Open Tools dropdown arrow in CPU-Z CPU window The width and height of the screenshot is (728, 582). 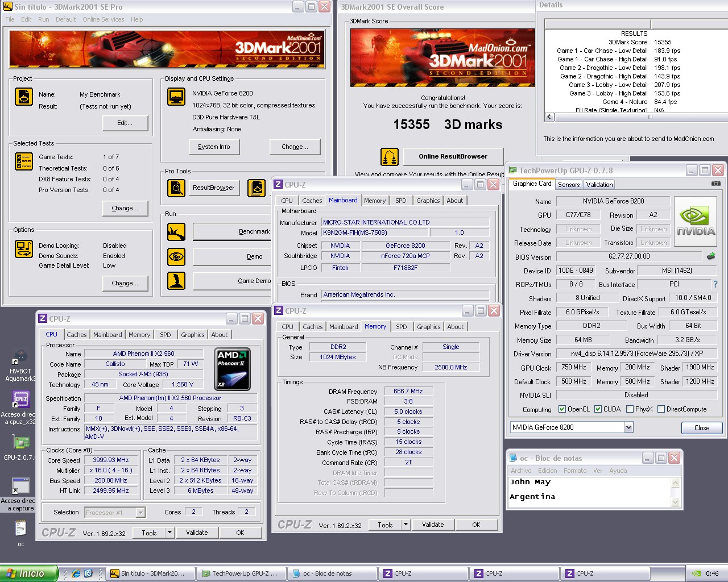[169, 533]
